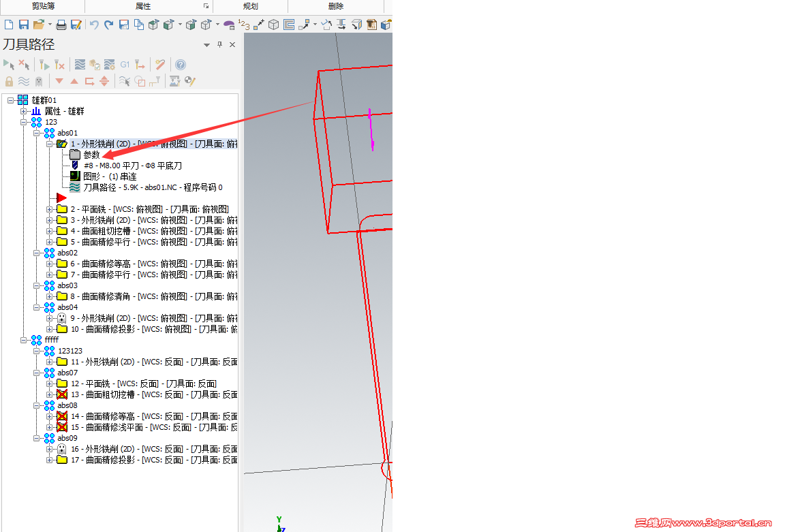
Task: Post selected operations with G1 icon
Action: [x=125, y=65]
